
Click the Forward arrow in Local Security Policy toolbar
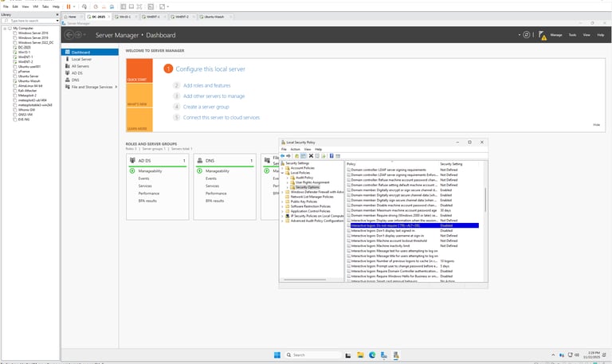[288, 155]
